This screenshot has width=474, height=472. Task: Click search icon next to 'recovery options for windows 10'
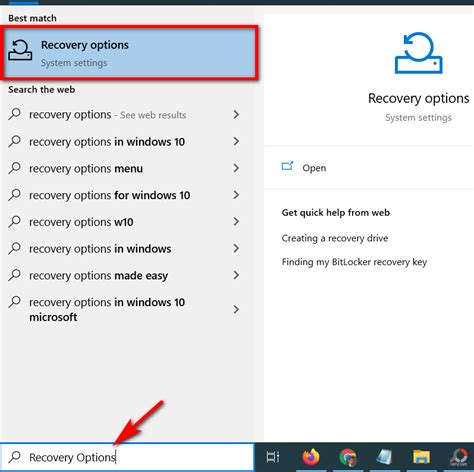pos(14,195)
